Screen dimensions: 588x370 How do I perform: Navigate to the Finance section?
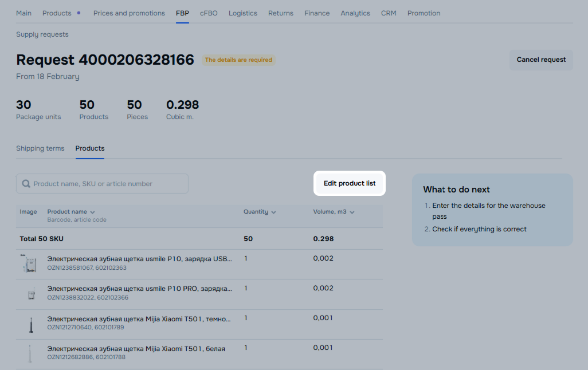pos(317,13)
